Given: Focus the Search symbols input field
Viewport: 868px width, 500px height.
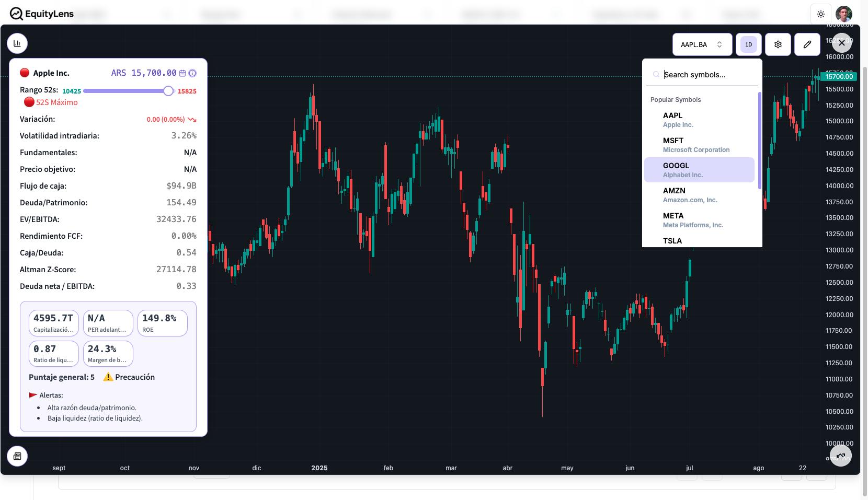Looking at the screenshot, I should click(709, 75).
